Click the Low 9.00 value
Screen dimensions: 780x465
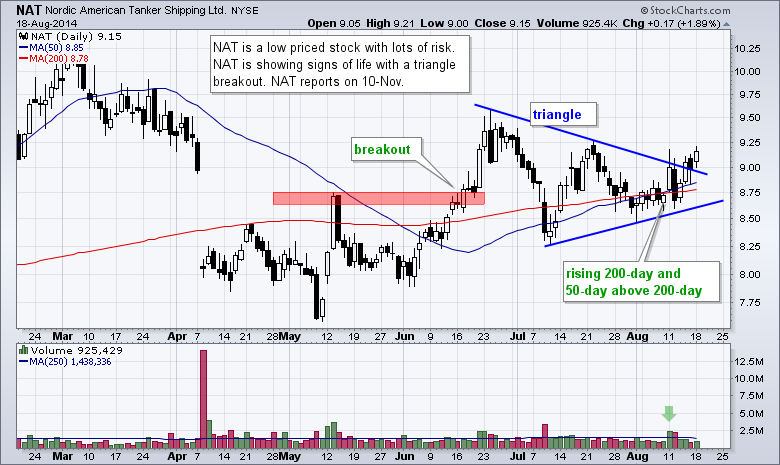[444, 23]
